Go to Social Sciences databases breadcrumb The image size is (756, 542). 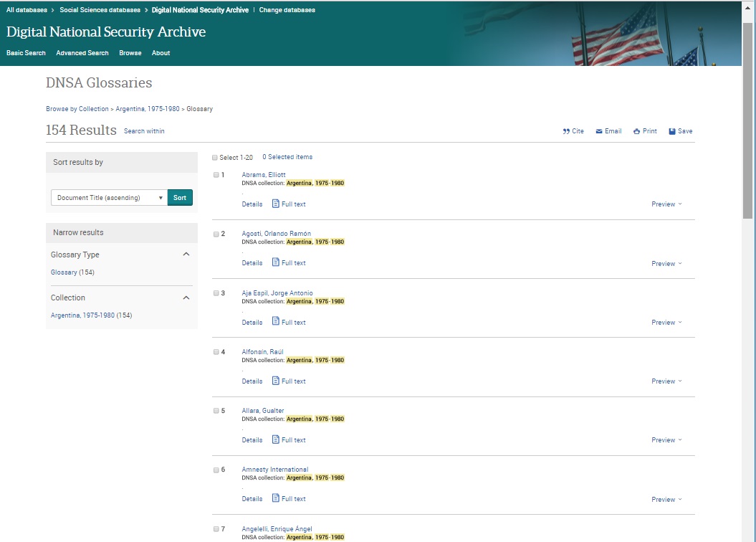point(100,9)
